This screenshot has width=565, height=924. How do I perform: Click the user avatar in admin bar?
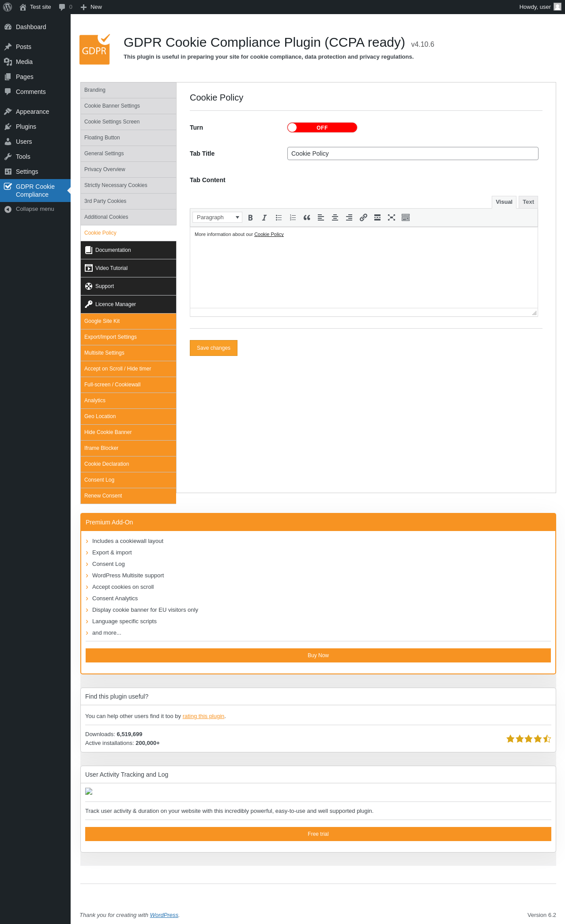point(557,7)
